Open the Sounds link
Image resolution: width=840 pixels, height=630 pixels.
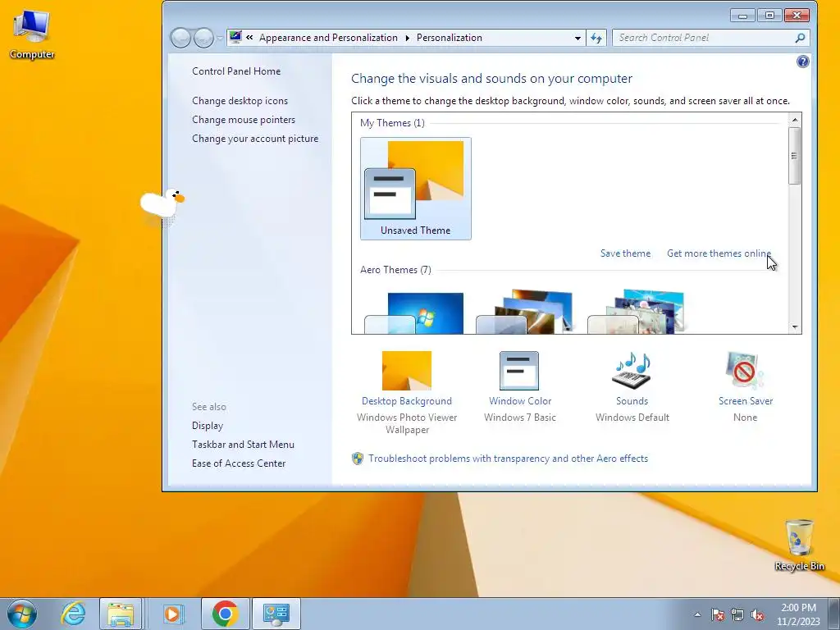click(x=632, y=400)
